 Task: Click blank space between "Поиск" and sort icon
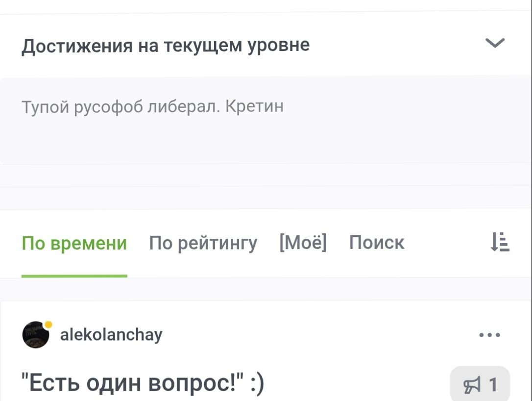[x=446, y=243]
